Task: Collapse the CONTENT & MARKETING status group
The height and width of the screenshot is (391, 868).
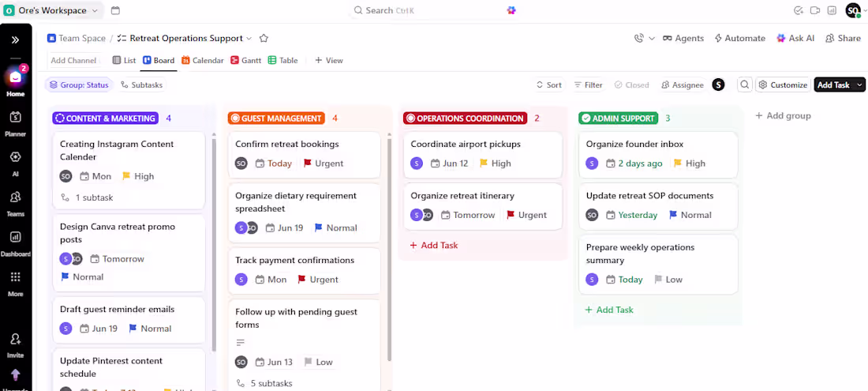Action: click(106, 118)
